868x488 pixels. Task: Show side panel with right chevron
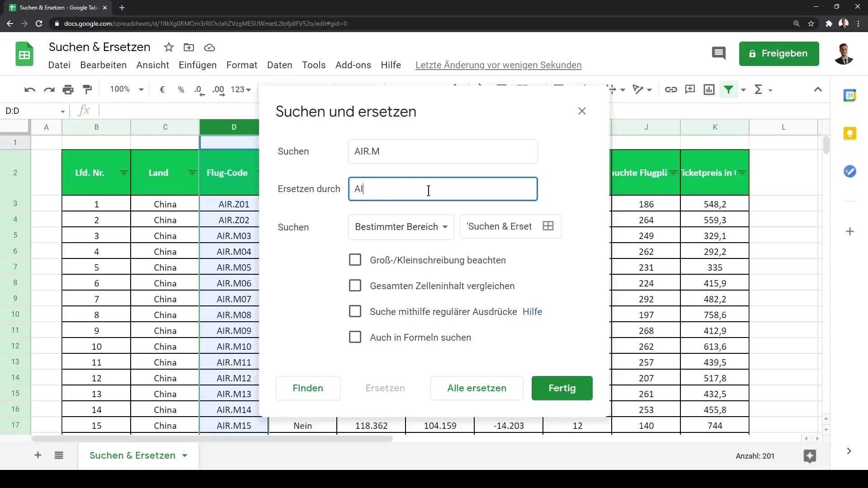pos(849,451)
